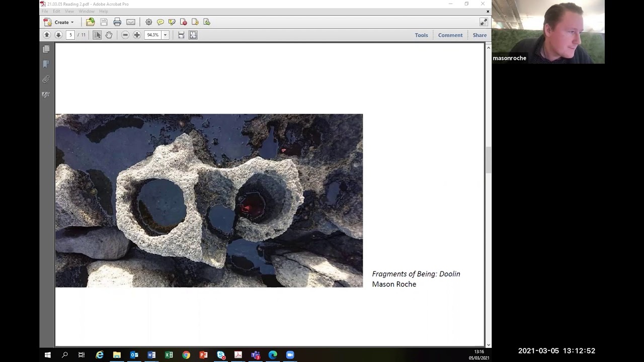Click the delete page icon
The image size is (644, 362).
pos(183,22)
